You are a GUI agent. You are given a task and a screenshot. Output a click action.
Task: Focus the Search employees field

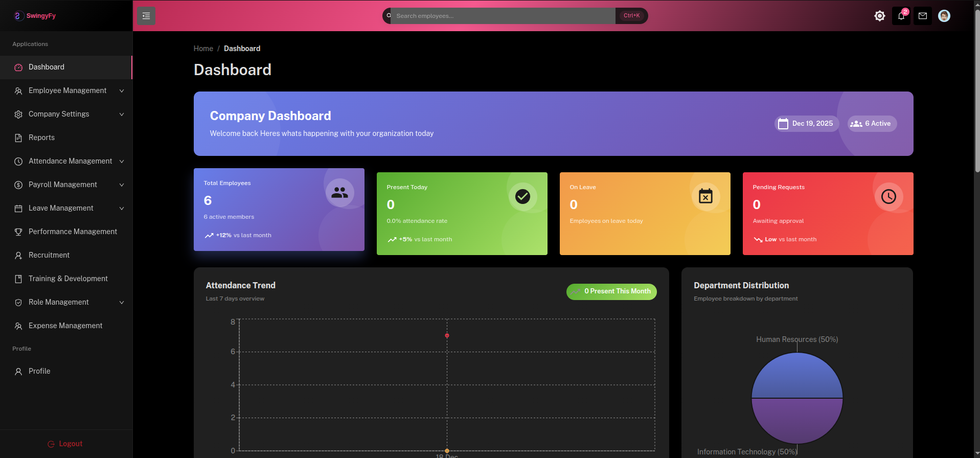[504, 16]
